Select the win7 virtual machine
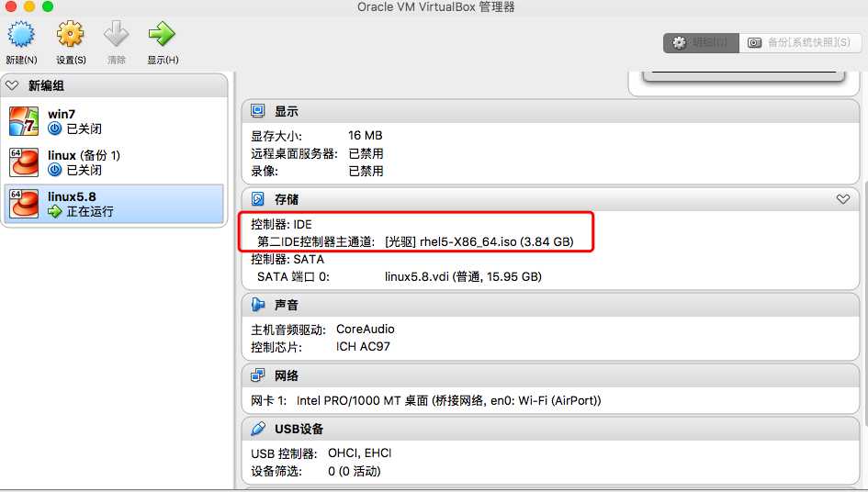Image resolution: width=868 pixels, height=492 pixels. 115,122
